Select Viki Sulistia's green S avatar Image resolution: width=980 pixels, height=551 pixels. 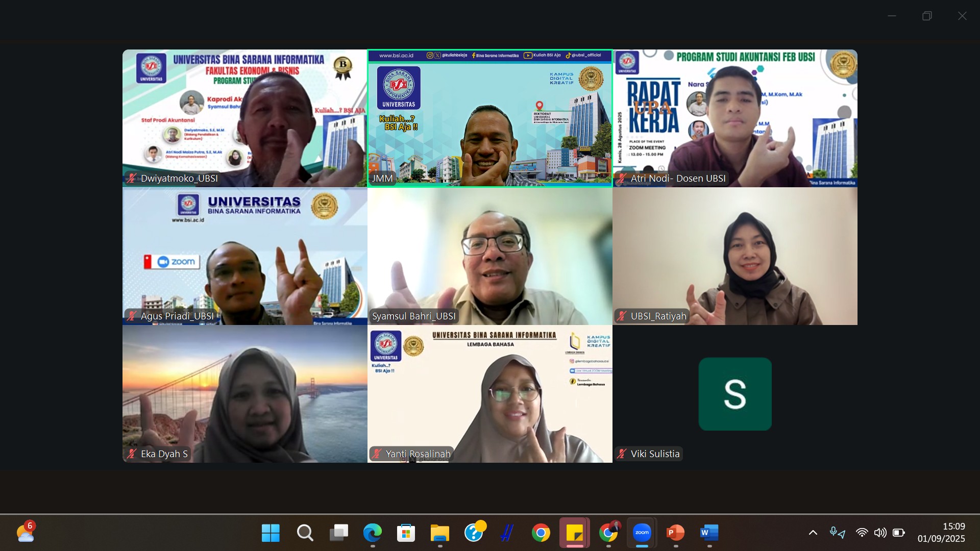click(735, 394)
